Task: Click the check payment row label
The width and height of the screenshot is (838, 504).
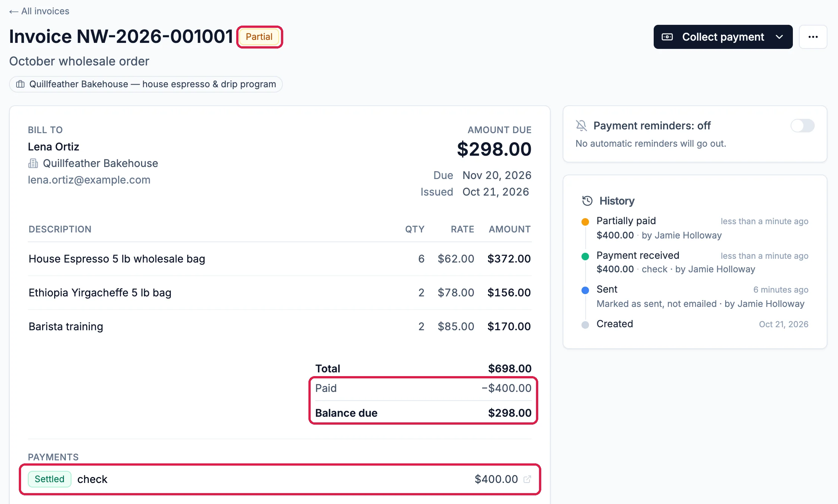Action: tap(92, 479)
